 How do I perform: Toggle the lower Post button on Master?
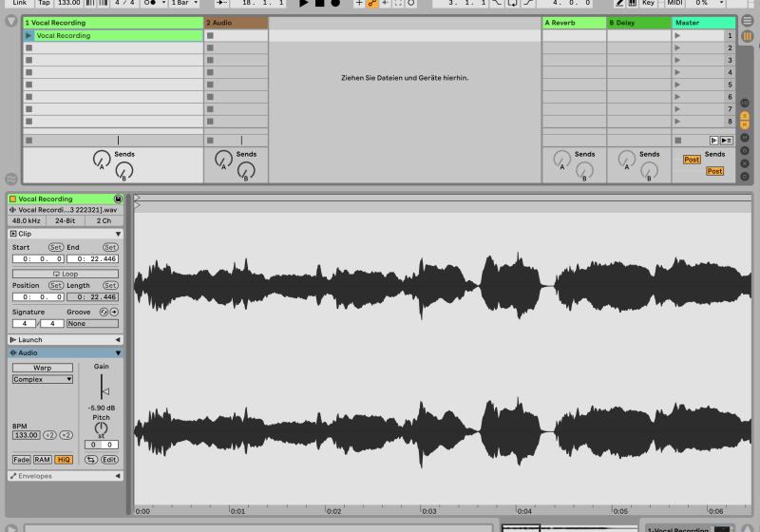(x=714, y=171)
